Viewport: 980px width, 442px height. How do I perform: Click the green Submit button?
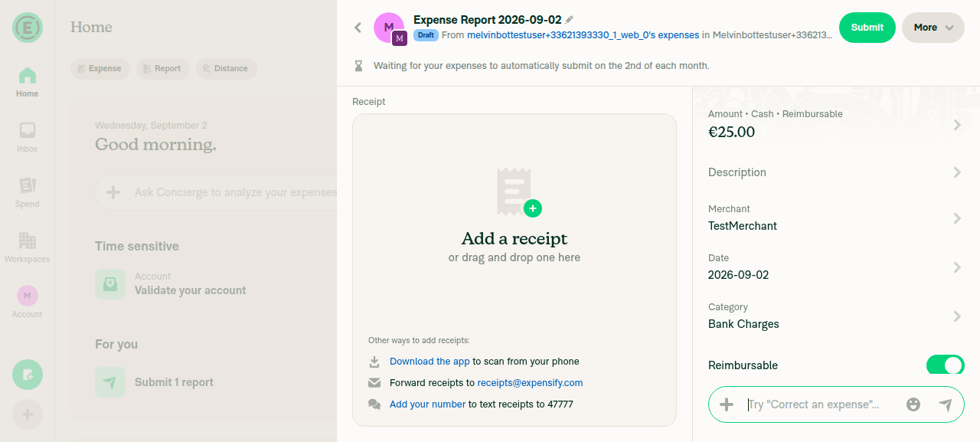[867, 28]
